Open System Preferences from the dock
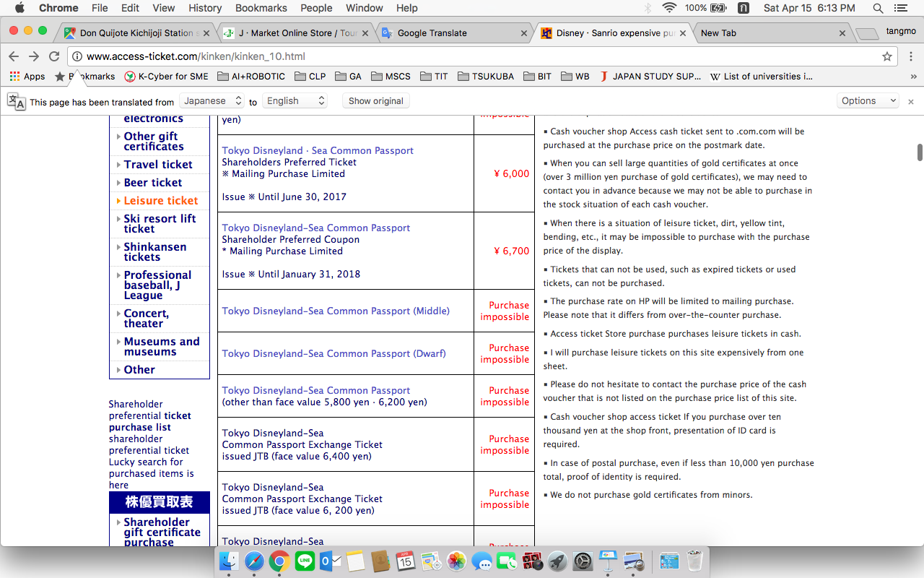The width and height of the screenshot is (924, 578). (583, 561)
